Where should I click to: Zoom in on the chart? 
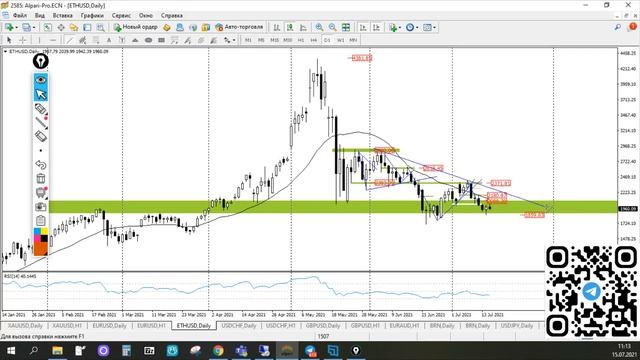(x=319, y=27)
